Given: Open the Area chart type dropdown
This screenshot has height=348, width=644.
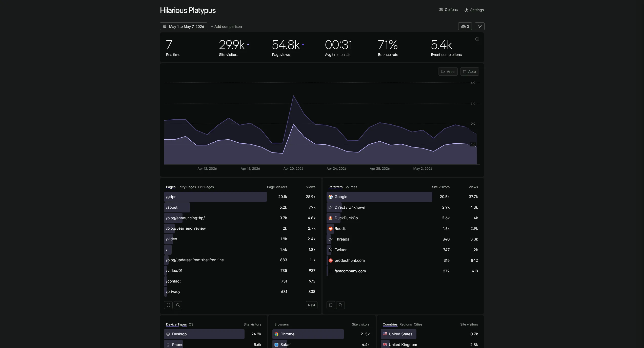Looking at the screenshot, I should point(448,72).
